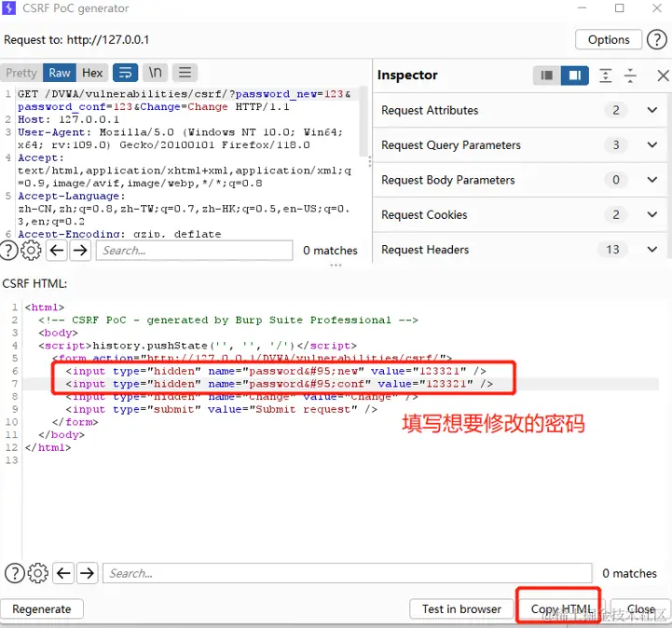The width and height of the screenshot is (672, 628).
Task: Go to next match in request search
Action: pyautogui.click(x=80, y=250)
